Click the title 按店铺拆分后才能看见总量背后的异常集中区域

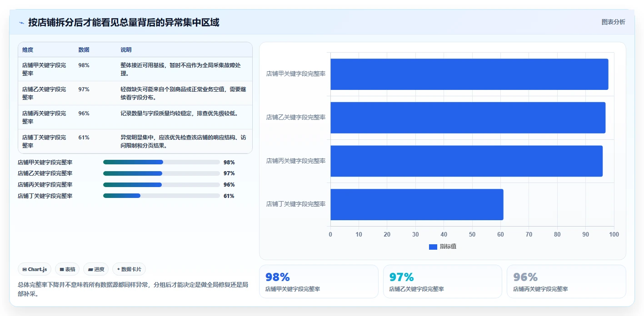(x=124, y=23)
